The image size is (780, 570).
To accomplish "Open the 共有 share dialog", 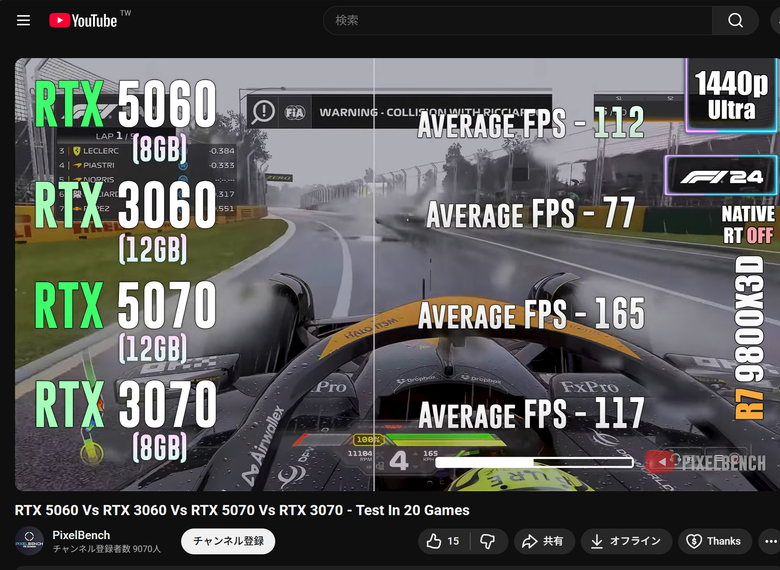I will (544, 541).
